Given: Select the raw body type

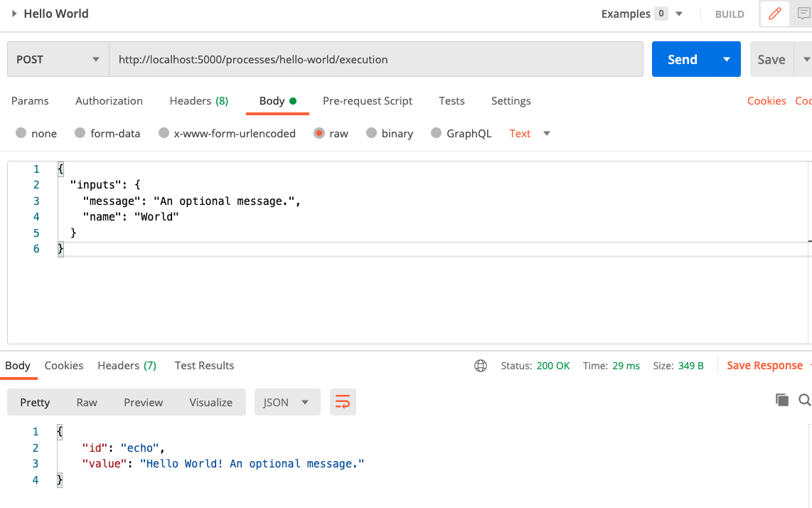Looking at the screenshot, I should 319,133.
